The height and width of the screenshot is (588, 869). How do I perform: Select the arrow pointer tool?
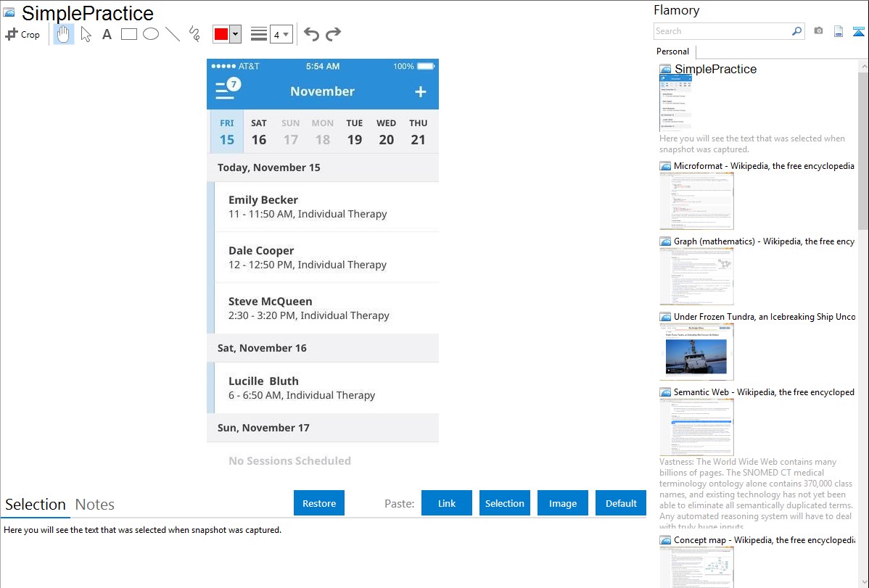click(86, 34)
